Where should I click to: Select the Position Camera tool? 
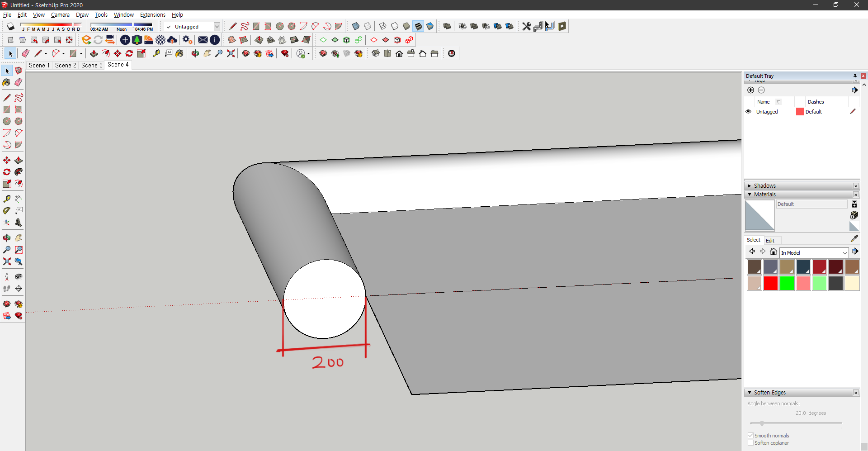click(x=7, y=277)
